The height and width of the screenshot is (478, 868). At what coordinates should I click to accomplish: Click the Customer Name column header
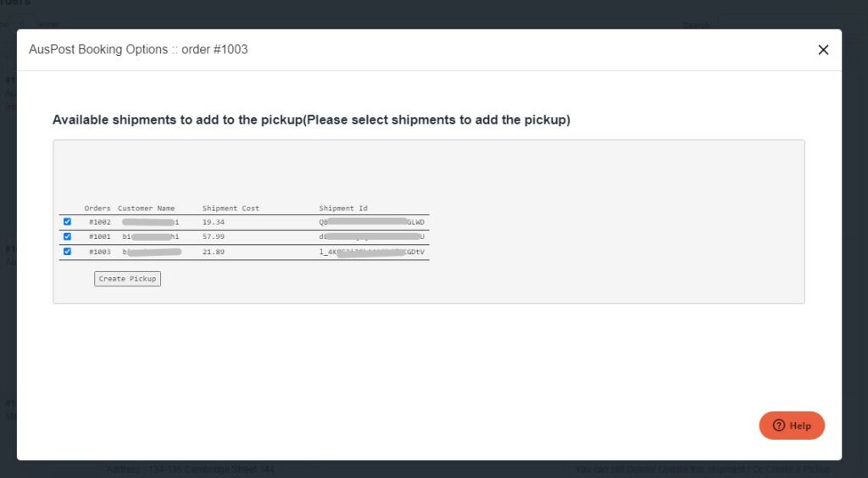point(146,208)
